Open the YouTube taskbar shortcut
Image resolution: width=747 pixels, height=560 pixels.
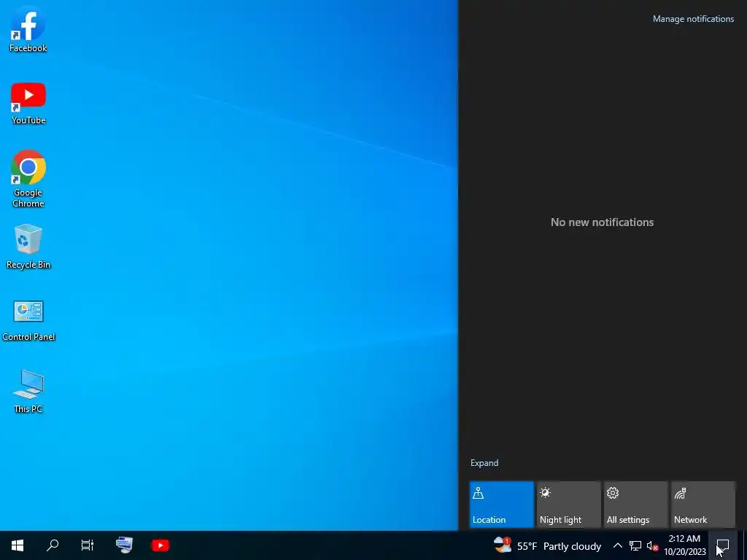tap(160, 545)
